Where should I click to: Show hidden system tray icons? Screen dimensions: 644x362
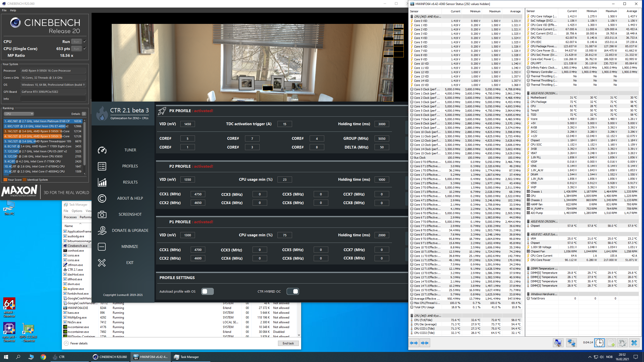pyautogui.click(x=590, y=357)
